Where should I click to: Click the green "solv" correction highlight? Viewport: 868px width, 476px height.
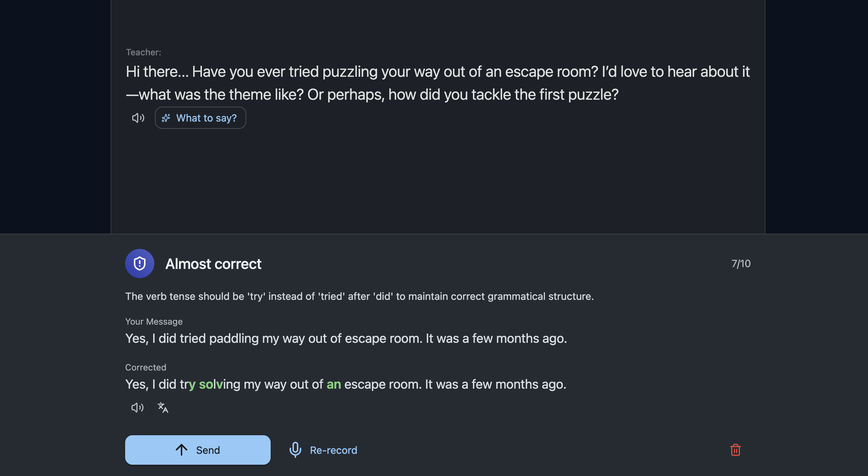click(x=210, y=384)
